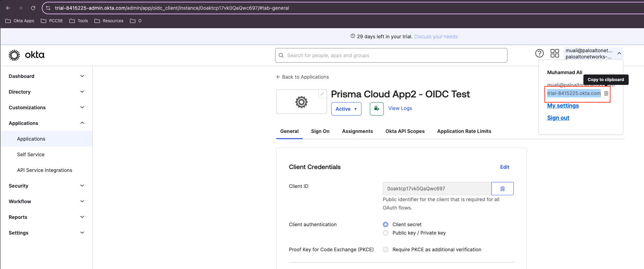Click the Okta logo icon
644x269 pixels.
pyautogui.click(x=15, y=55)
